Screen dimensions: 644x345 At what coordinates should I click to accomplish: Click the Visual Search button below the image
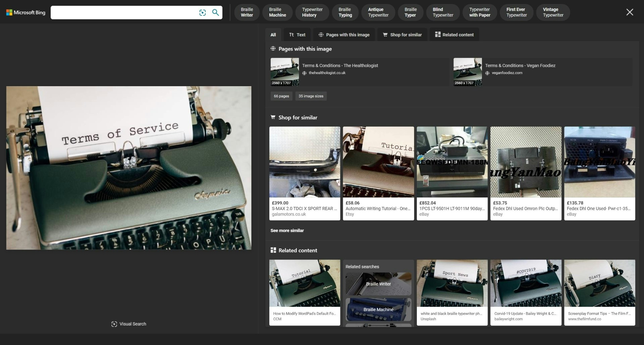(x=129, y=324)
